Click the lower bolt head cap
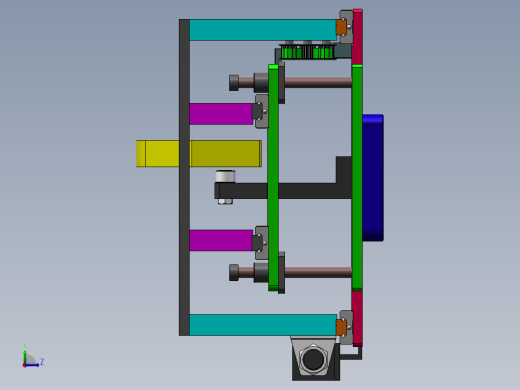Viewport: 520px width, 390px height. (x=234, y=272)
